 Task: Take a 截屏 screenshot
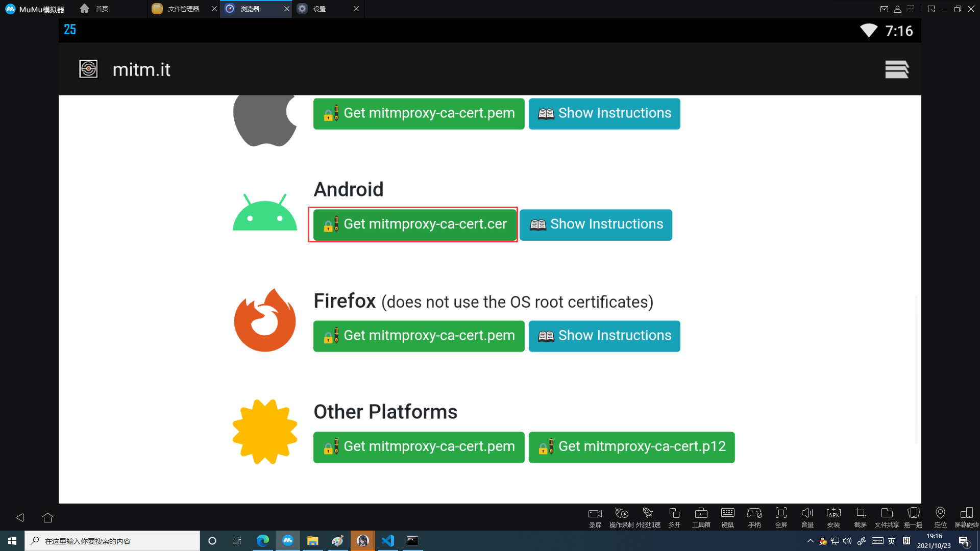coord(861,517)
